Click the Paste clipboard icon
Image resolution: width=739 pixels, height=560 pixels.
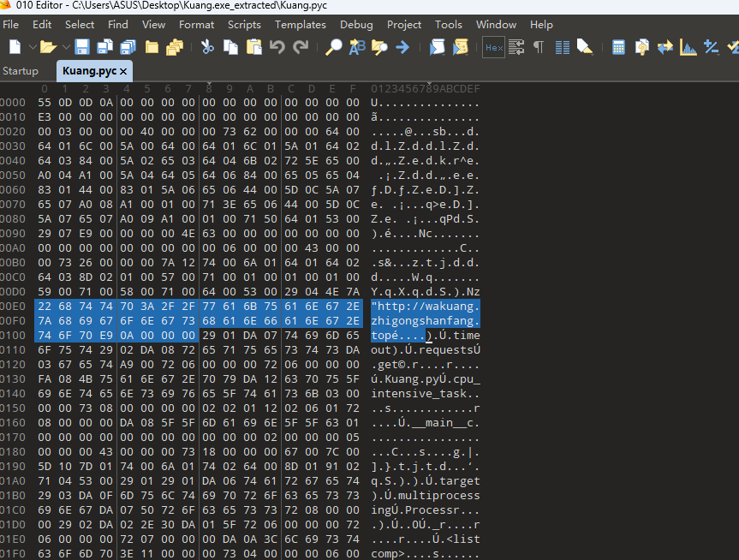point(254,47)
